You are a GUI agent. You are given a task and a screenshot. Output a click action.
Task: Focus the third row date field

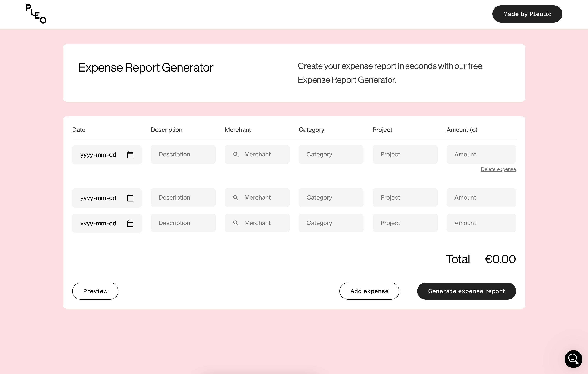click(107, 223)
